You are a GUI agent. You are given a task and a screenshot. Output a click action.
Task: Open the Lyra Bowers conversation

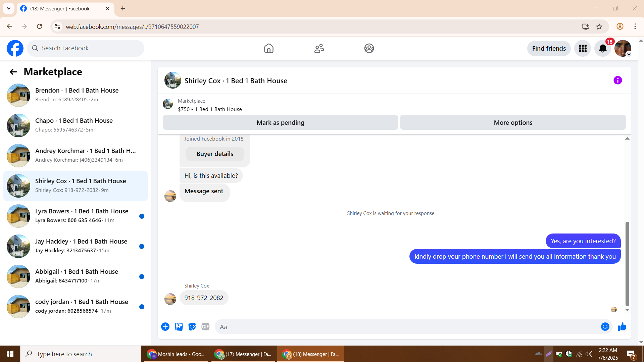pyautogui.click(x=76, y=216)
